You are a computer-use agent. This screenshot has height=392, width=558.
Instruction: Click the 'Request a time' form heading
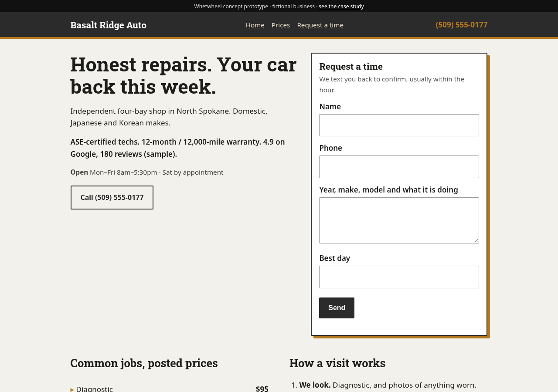(x=351, y=66)
